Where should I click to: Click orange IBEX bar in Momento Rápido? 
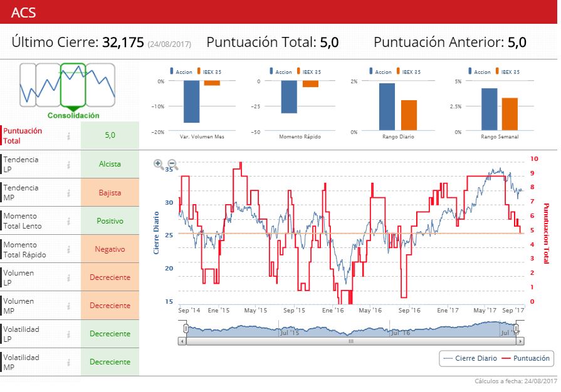310,84
